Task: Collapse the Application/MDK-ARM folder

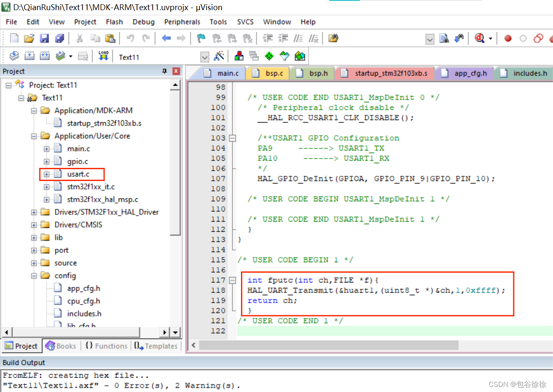Action: pos(34,111)
